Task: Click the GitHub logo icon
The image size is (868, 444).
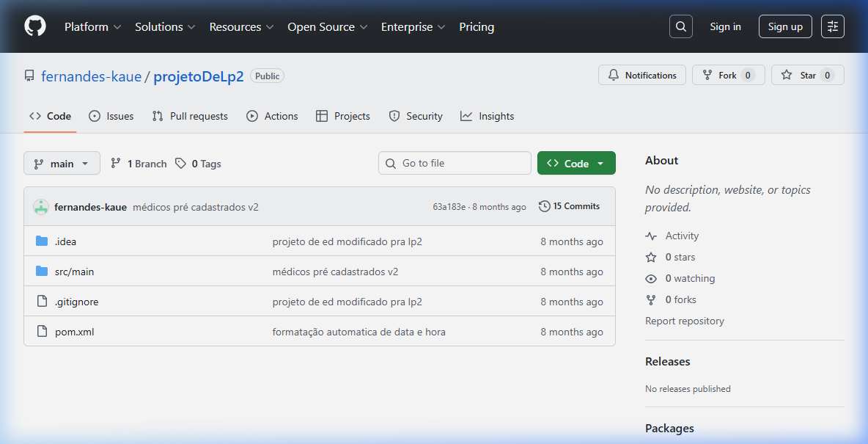Action: pyautogui.click(x=34, y=26)
